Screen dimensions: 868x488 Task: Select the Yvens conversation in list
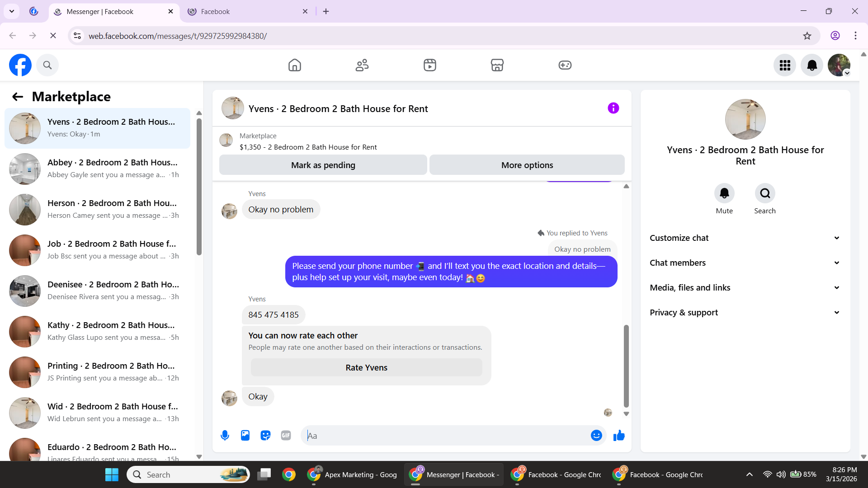click(x=97, y=128)
